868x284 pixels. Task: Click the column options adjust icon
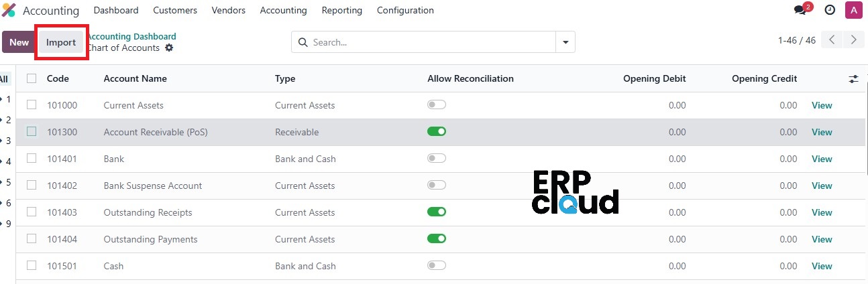[853, 79]
